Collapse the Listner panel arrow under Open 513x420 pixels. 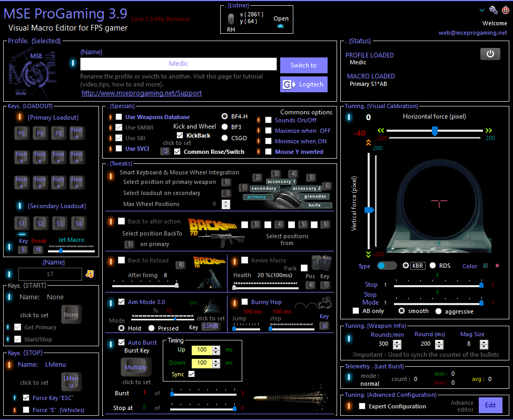(280, 26)
